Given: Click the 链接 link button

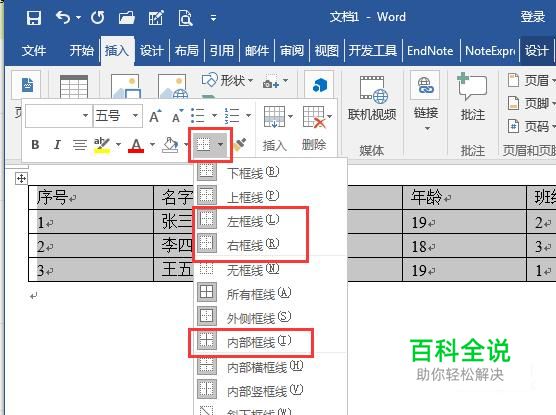Looking at the screenshot, I should point(426,101).
